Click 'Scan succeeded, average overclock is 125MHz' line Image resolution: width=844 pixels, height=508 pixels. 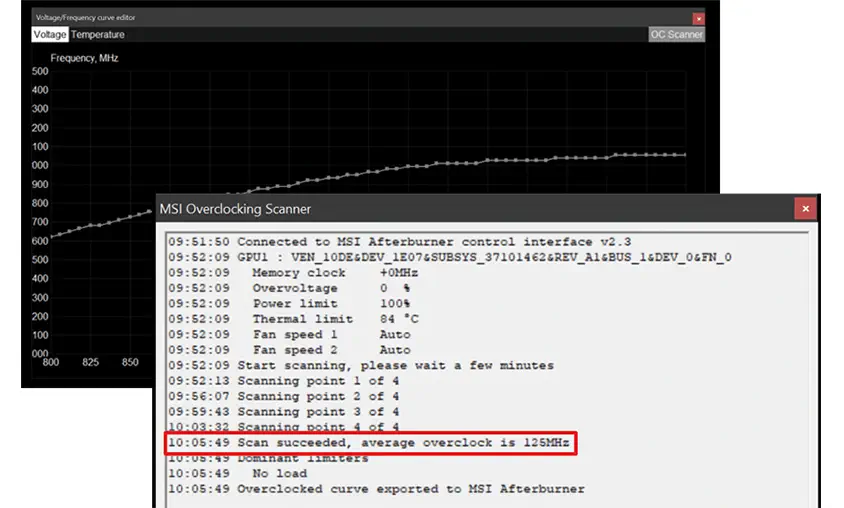point(369,443)
